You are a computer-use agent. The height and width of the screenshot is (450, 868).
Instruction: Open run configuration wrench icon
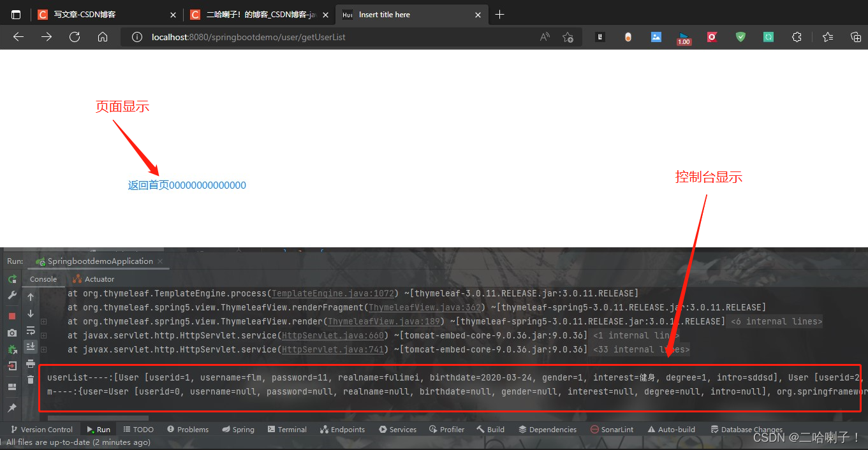[12, 296]
